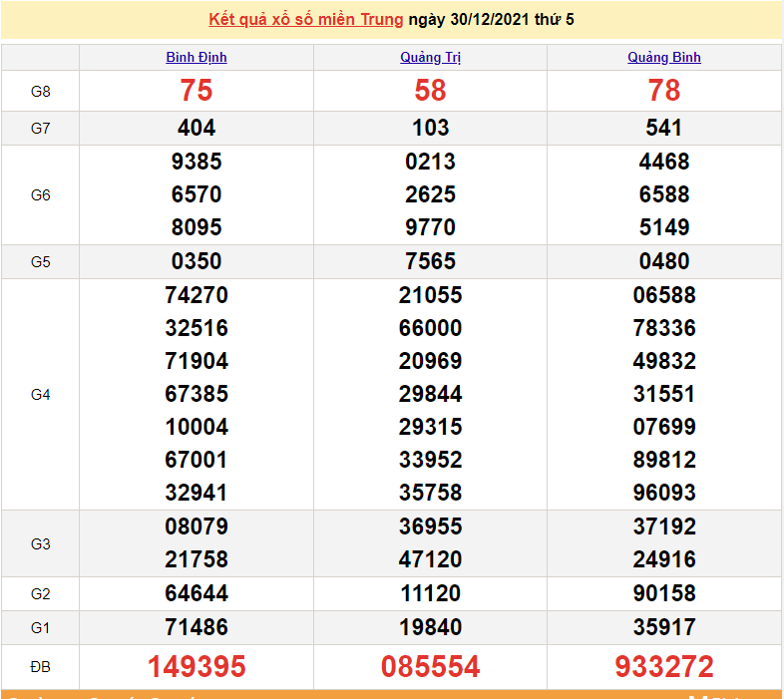Open the Quảng Trị province link
This screenshot has width=784, height=699.
[430, 57]
